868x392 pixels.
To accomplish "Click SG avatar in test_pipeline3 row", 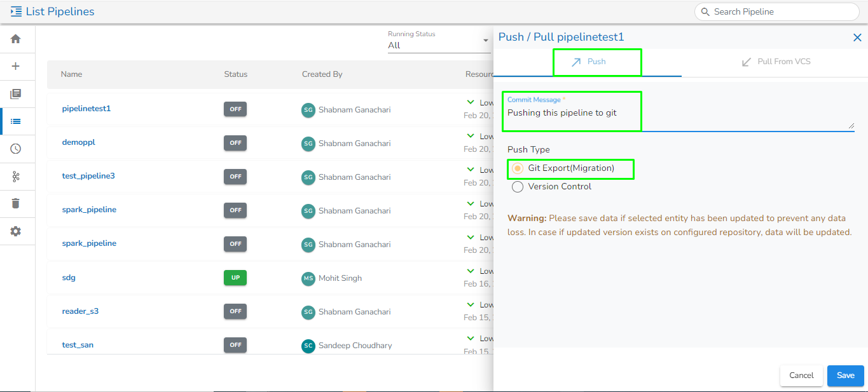I will [308, 177].
